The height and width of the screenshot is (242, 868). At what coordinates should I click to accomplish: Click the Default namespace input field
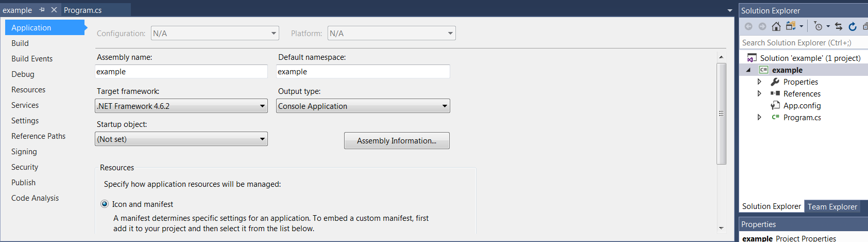[x=363, y=71]
